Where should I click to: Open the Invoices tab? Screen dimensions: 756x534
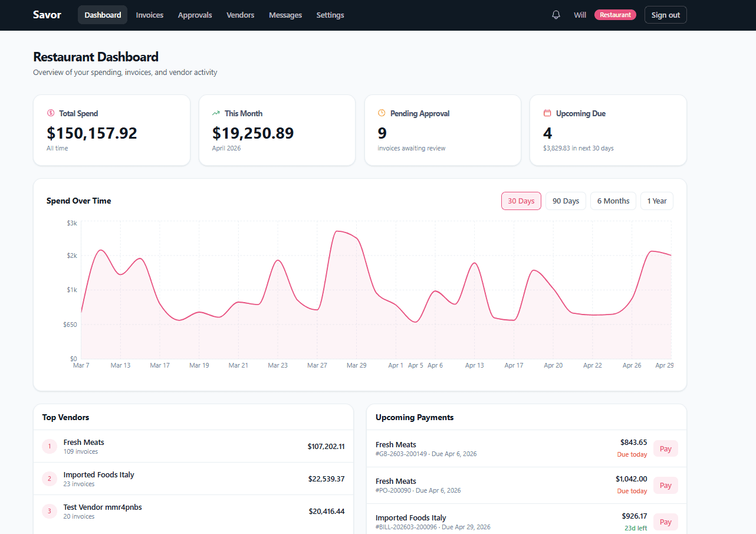coord(149,15)
